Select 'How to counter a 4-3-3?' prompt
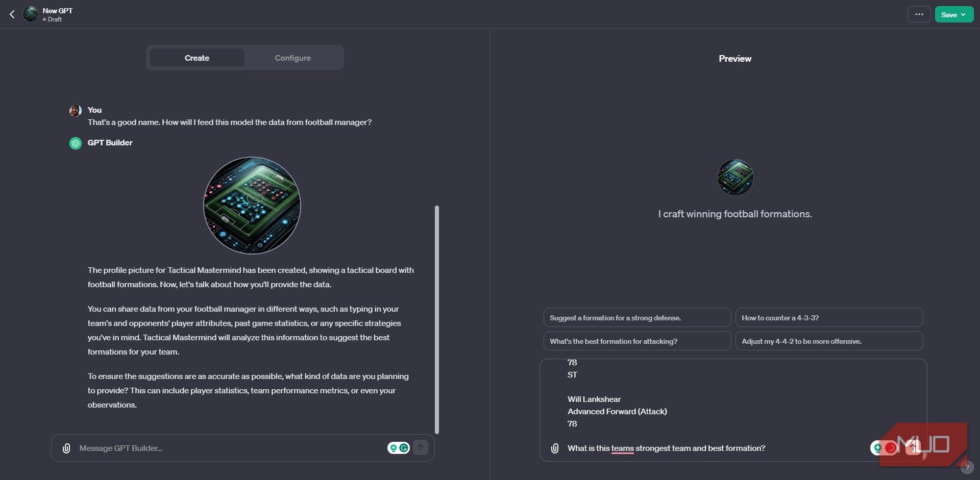The width and height of the screenshot is (980, 480). 829,317
